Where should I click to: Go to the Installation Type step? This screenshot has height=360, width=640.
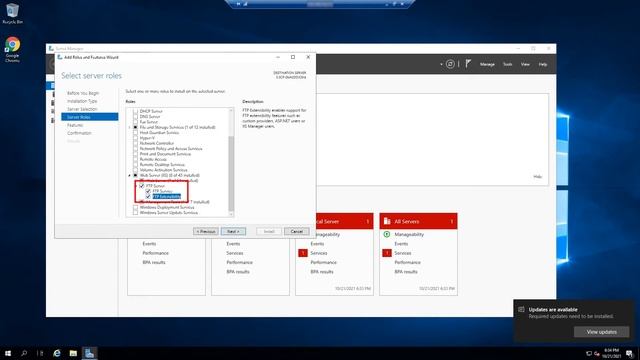pos(82,101)
